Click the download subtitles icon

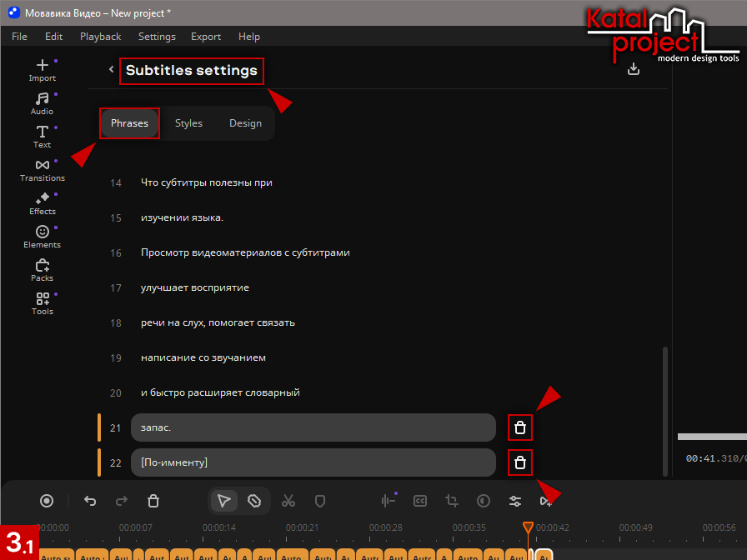coord(634,69)
